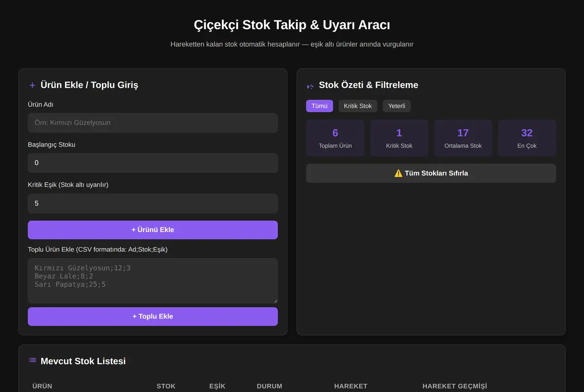Click the En Çok stat card

pyautogui.click(x=527, y=138)
